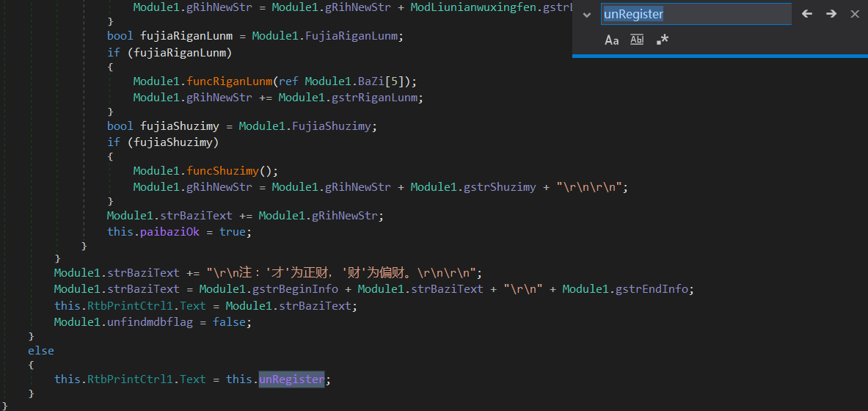
Task: Click the else keyword
Action: 41,351
